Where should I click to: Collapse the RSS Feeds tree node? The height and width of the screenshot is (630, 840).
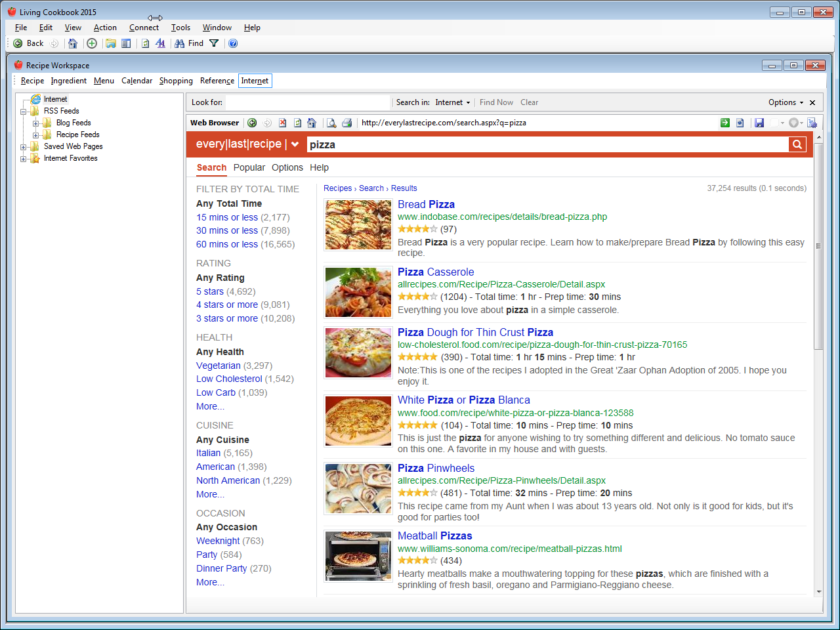(x=24, y=111)
